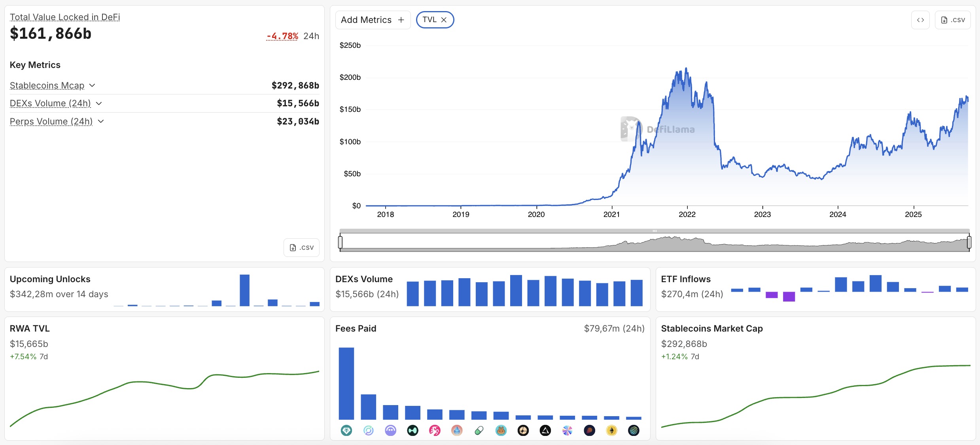Open the RWA TVL card
This screenshot has height=445, width=980.
30,328
